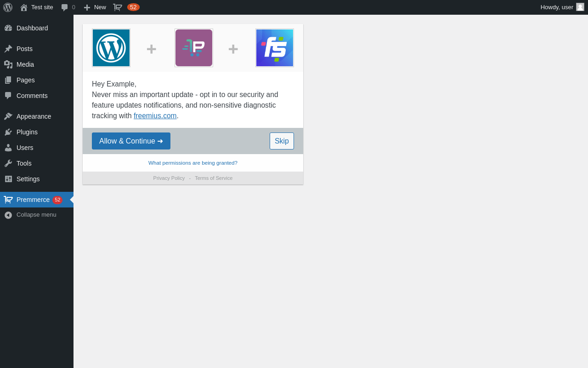Click the Dashboard gauge icon in sidebar
The height and width of the screenshot is (368, 588).
click(8, 28)
